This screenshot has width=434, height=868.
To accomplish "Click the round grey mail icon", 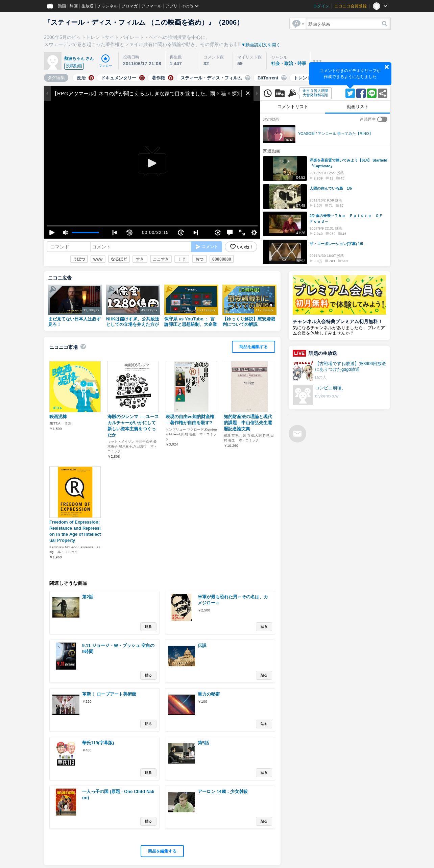I will click(x=297, y=434).
